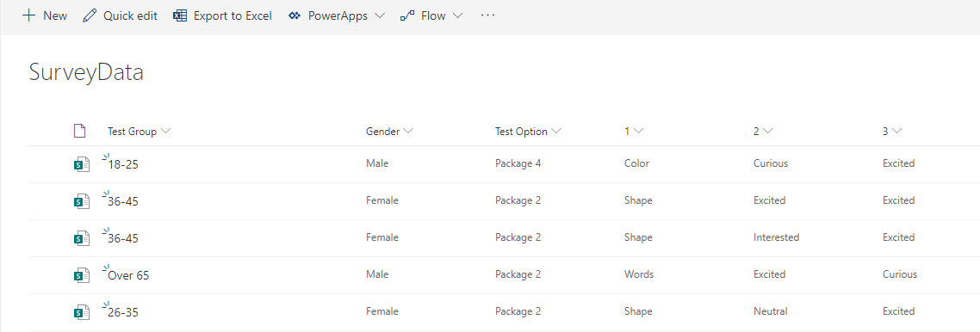Click the Curious cell in 18-25 row
The height and width of the screenshot is (332, 980).
tap(771, 163)
